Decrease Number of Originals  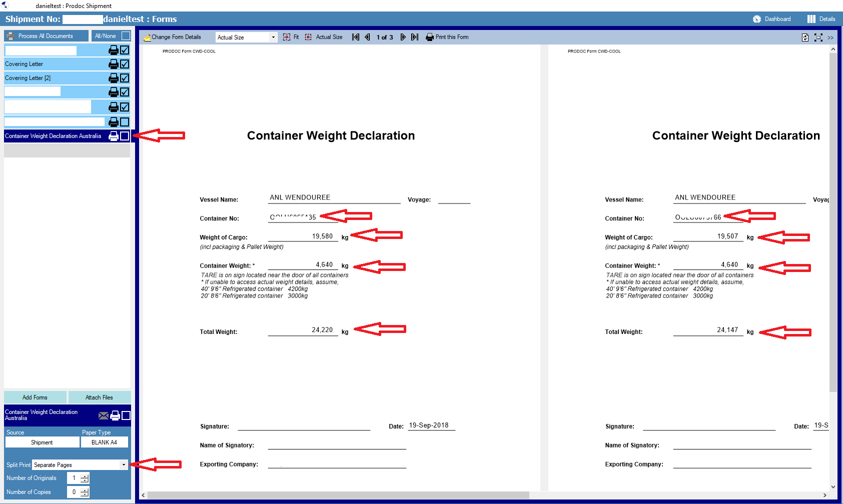85,480
